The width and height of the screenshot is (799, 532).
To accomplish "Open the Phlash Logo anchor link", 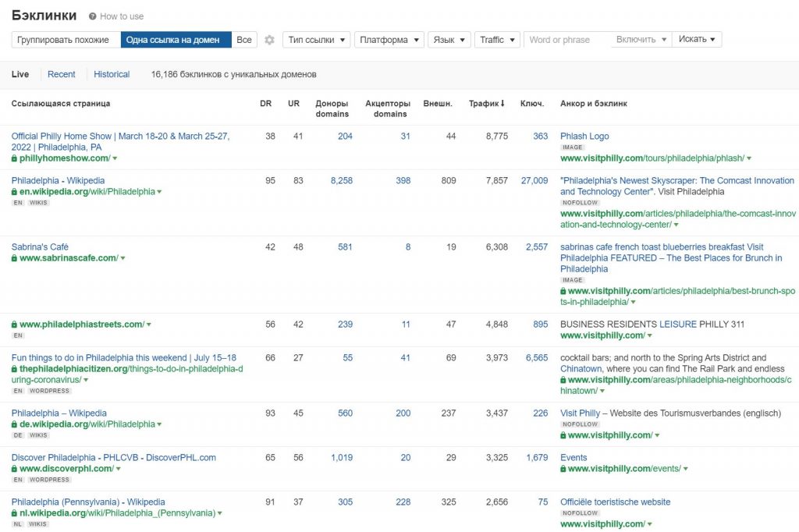I will coord(584,136).
